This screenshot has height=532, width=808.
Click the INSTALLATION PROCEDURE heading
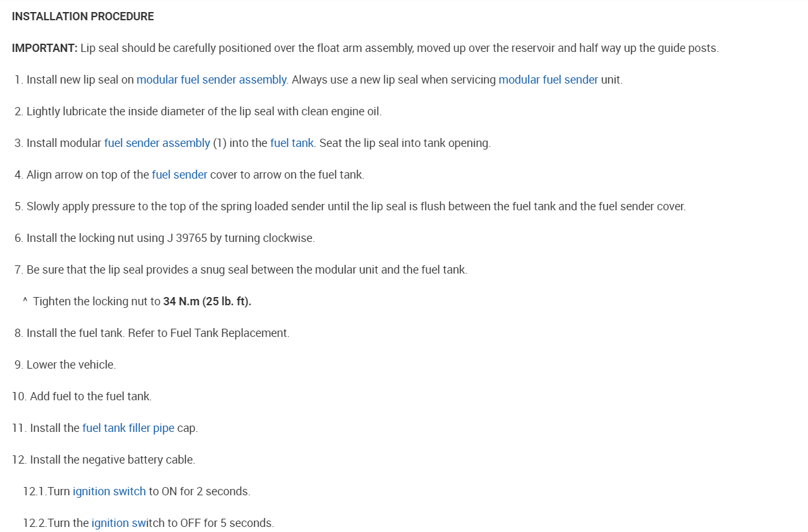pos(83,16)
